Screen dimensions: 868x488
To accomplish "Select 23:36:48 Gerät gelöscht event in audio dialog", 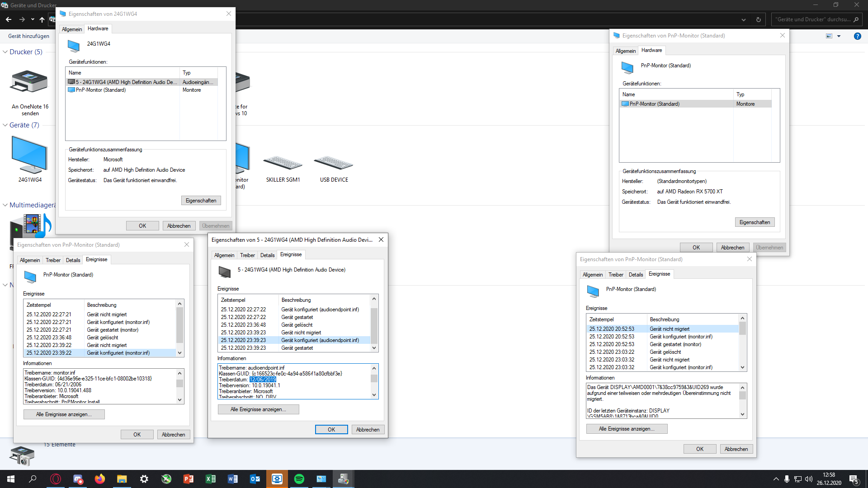I will click(294, 325).
